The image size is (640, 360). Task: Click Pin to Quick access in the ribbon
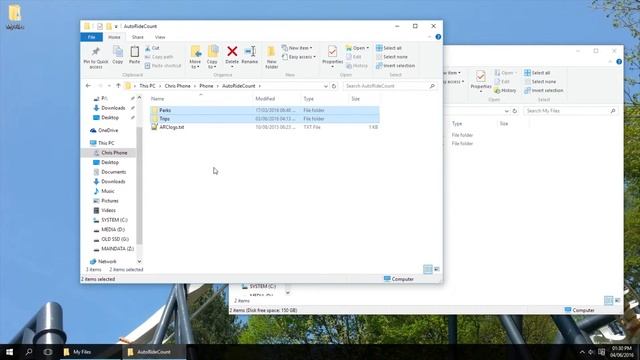(96, 57)
